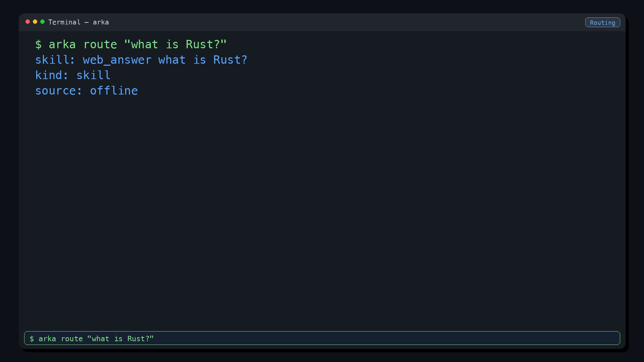Click the 'offline' value text

click(x=114, y=90)
